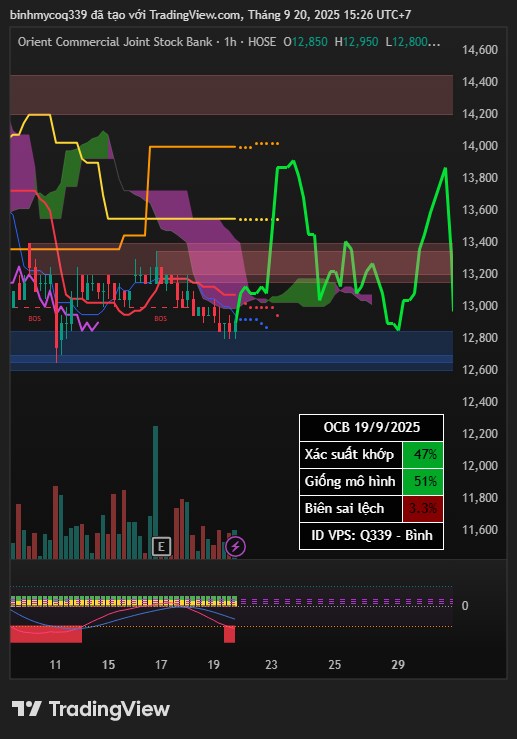
Task: Click the 3.3% Biên sai lệch cell
Action: pos(423,509)
